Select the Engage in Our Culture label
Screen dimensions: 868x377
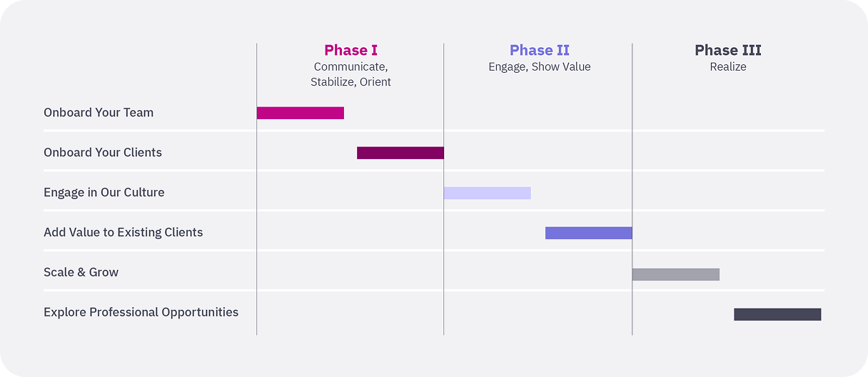click(x=104, y=192)
